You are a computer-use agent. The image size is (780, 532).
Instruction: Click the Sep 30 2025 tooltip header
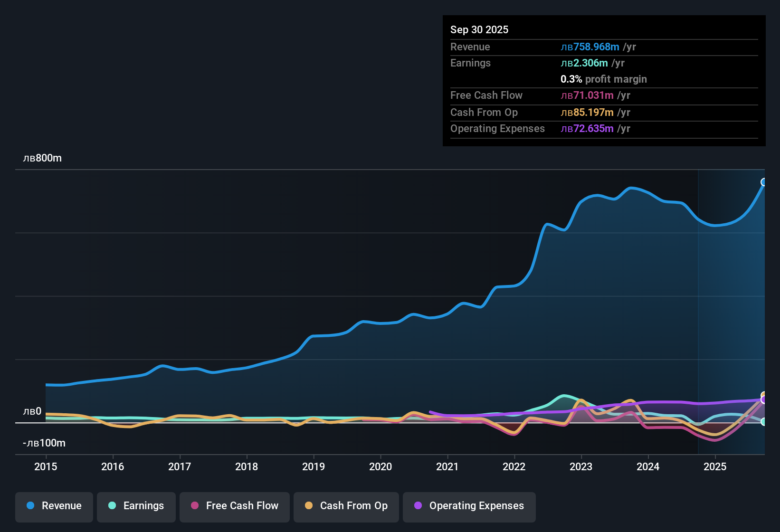[479, 29]
